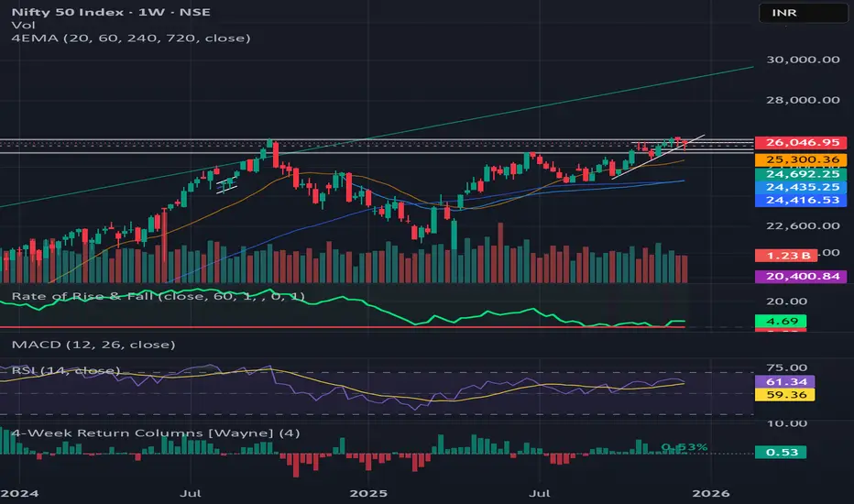Click the 2025 label on time axis
854x504 pixels.
[368, 494]
